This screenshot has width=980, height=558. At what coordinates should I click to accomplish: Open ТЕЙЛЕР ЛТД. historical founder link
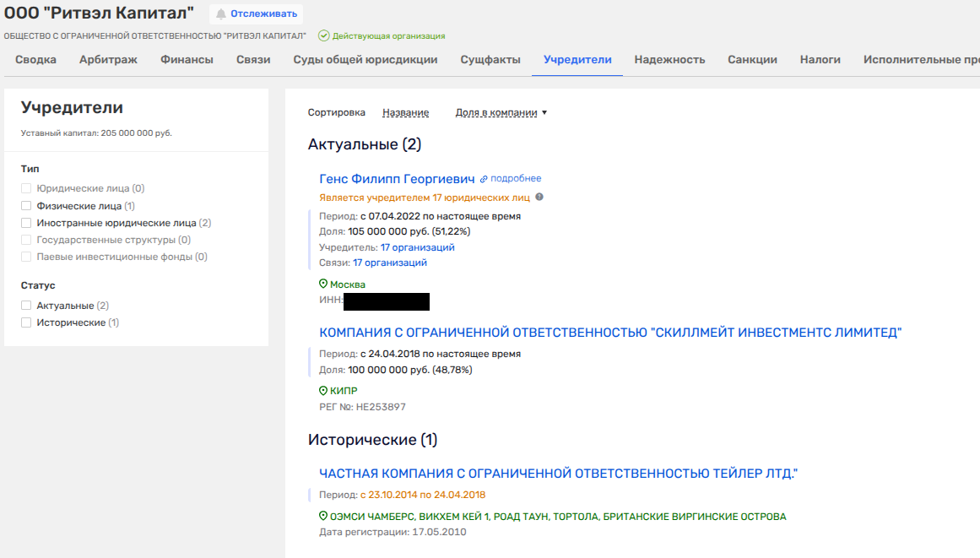tap(558, 474)
